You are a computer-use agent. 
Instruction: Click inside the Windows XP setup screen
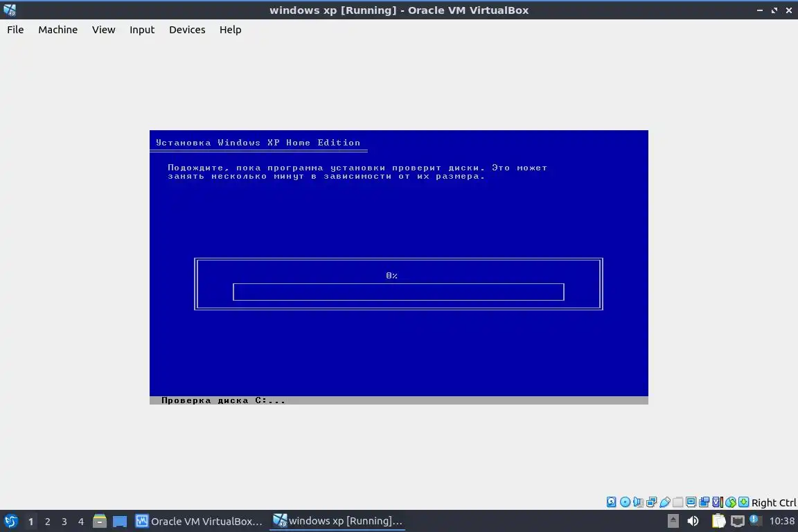398,267
